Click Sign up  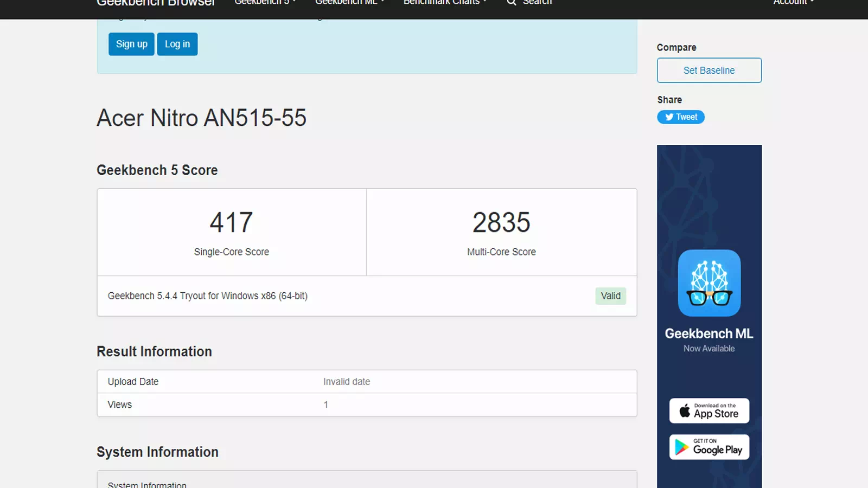131,44
